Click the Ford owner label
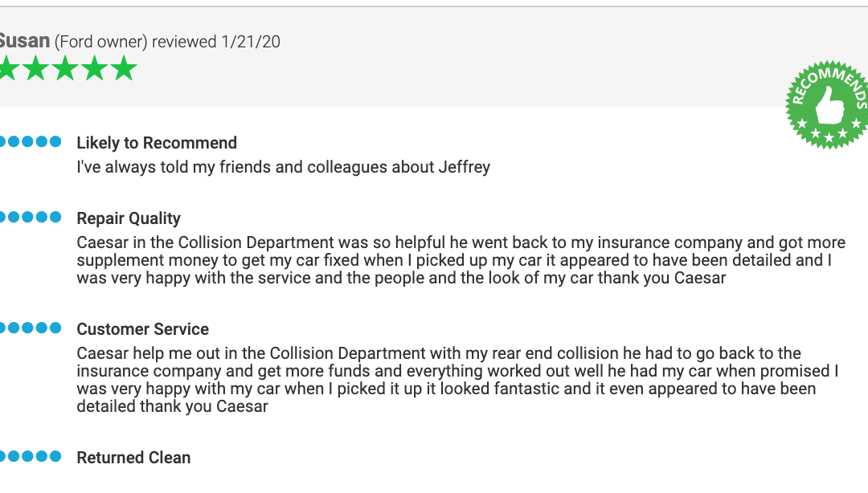The height and width of the screenshot is (493, 868). click(100, 42)
